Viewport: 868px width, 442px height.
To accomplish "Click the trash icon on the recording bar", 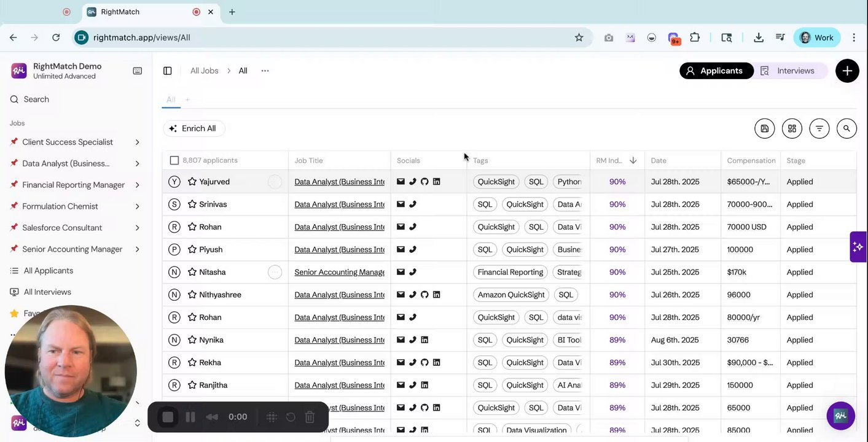I will 310,417.
